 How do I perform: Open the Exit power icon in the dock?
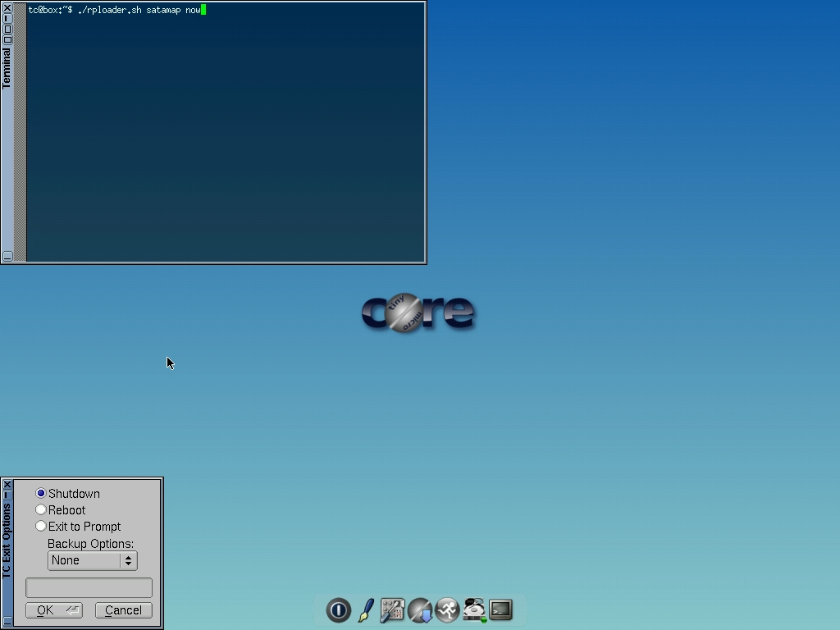pyautogui.click(x=339, y=610)
